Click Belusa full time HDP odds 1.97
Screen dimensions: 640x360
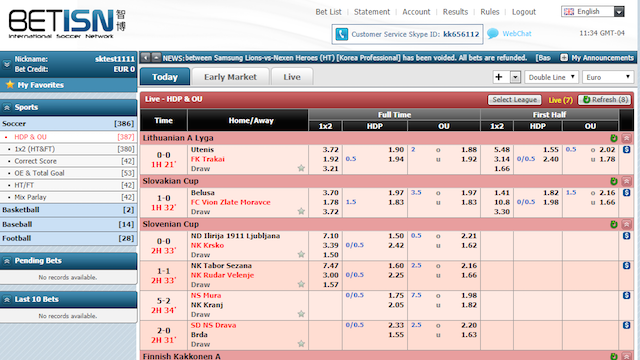[396, 192]
